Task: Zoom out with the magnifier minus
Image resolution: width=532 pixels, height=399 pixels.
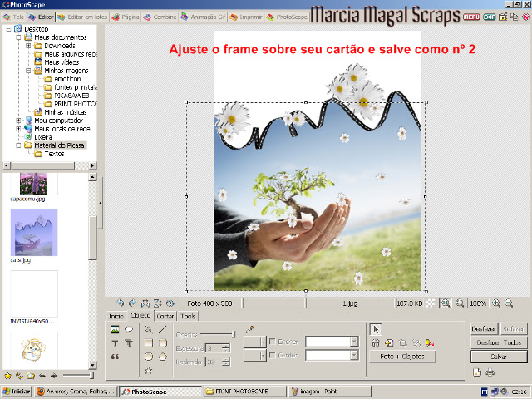Action: (x=509, y=303)
